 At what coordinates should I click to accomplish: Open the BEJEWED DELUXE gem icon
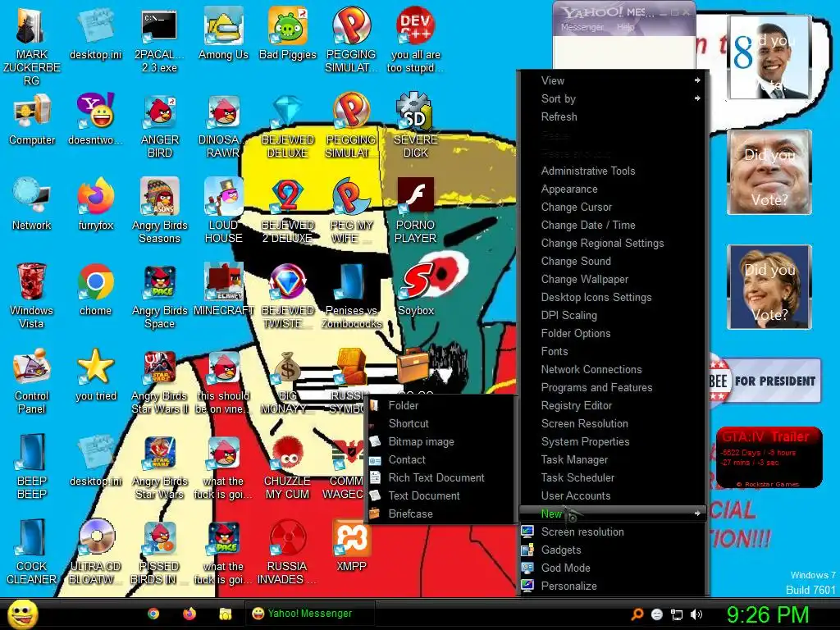tap(288, 126)
